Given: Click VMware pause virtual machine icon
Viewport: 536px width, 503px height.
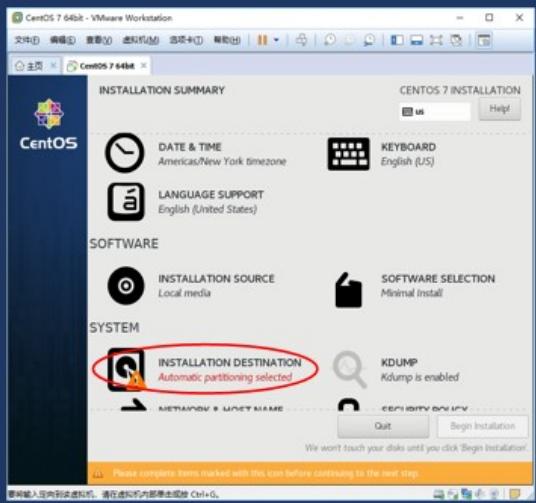Looking at the screenshot, I should click(x=262, y=40).
